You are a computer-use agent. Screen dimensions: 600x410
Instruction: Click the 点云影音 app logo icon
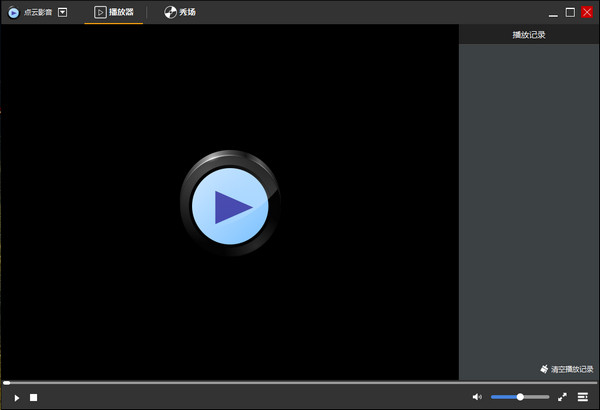[x=13, y=13]
